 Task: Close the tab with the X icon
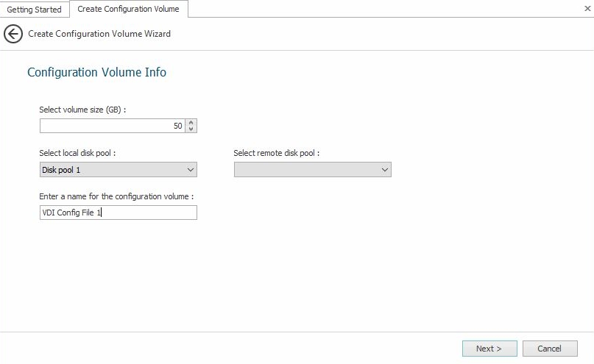587,8
